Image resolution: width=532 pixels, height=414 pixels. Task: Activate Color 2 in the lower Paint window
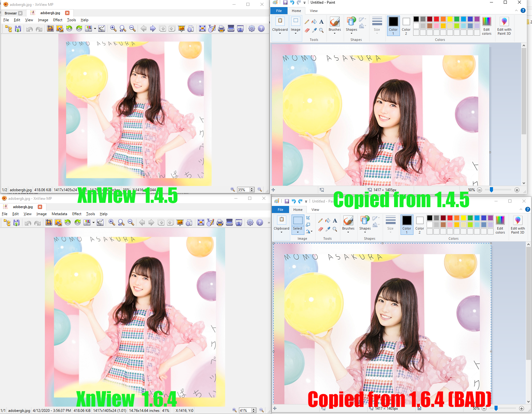[420, 225]
